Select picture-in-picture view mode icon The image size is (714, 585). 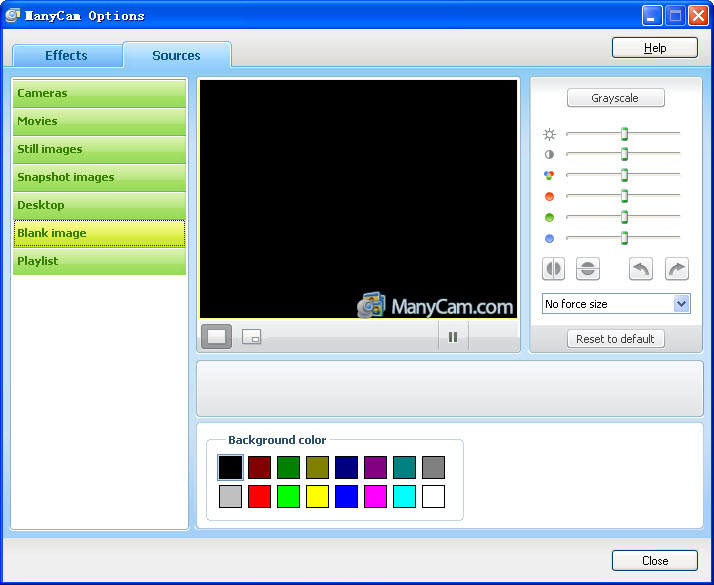(251, 336)
